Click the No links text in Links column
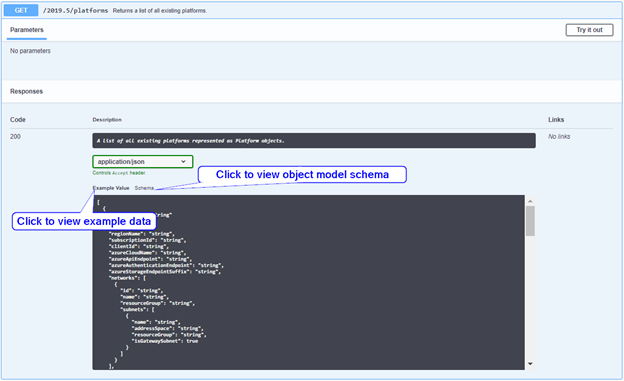624x381 pixels. [559, 137]
